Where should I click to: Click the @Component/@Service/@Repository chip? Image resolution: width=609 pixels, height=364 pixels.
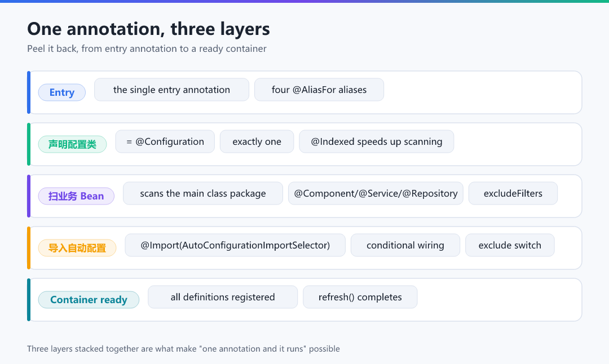tap(376, 193)
